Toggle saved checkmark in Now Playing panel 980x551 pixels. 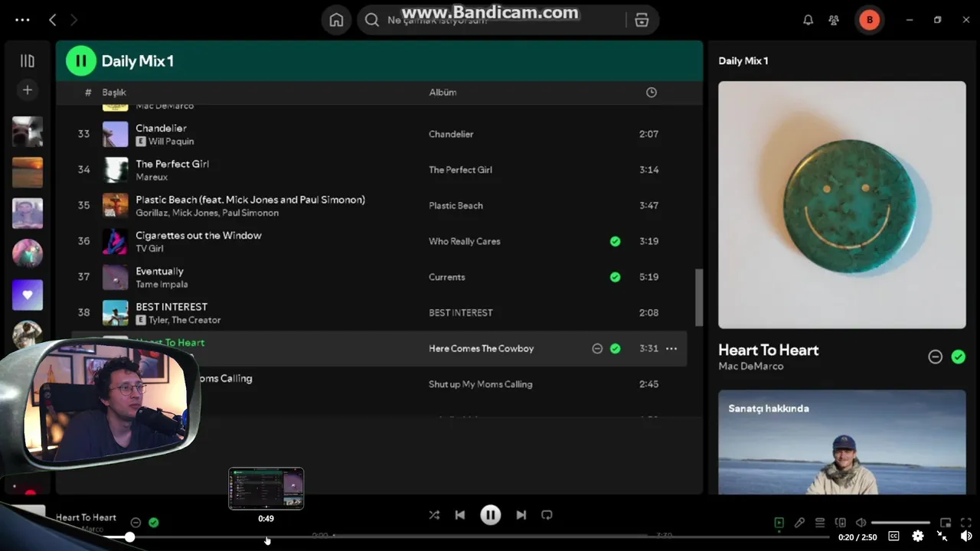[958, 357]
